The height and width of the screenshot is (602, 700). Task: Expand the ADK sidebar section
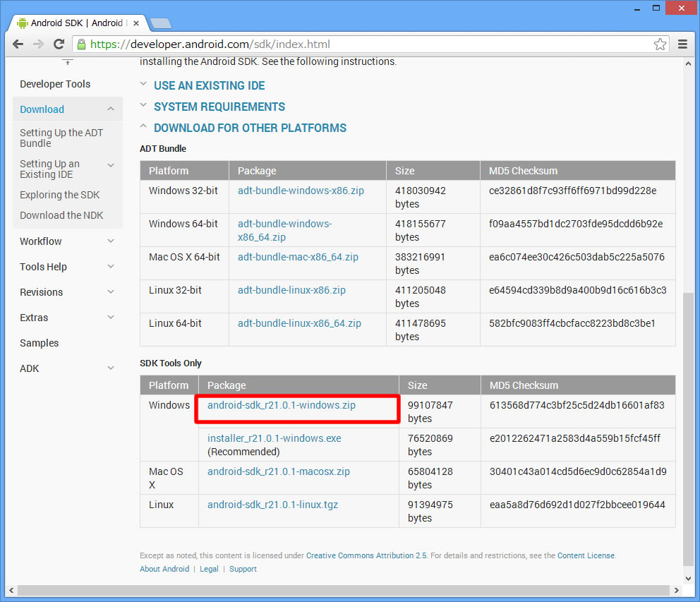pos(111,368)
